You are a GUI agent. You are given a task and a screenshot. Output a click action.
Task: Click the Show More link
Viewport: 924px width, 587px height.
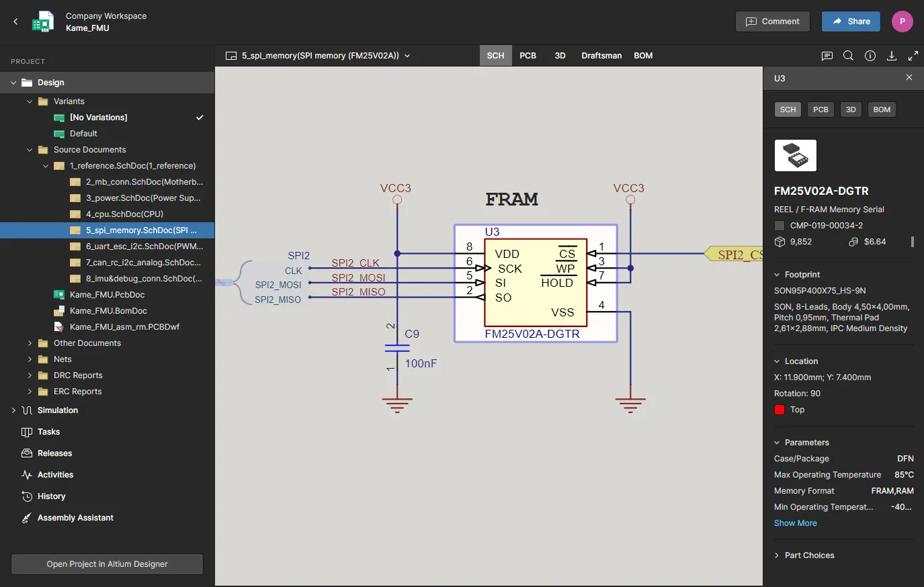795,523
